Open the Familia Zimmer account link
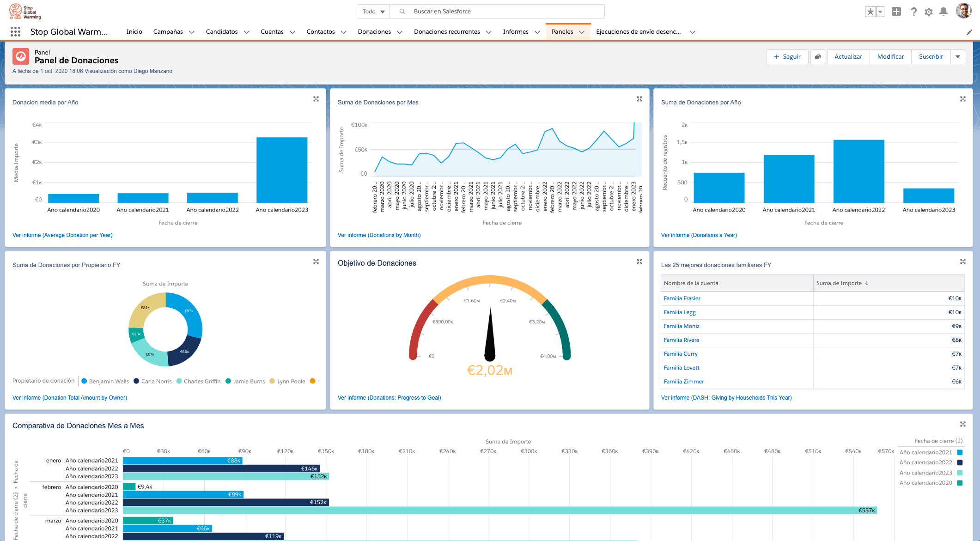The width and height of the screenshot is (980, 541). tap(684, 382)
